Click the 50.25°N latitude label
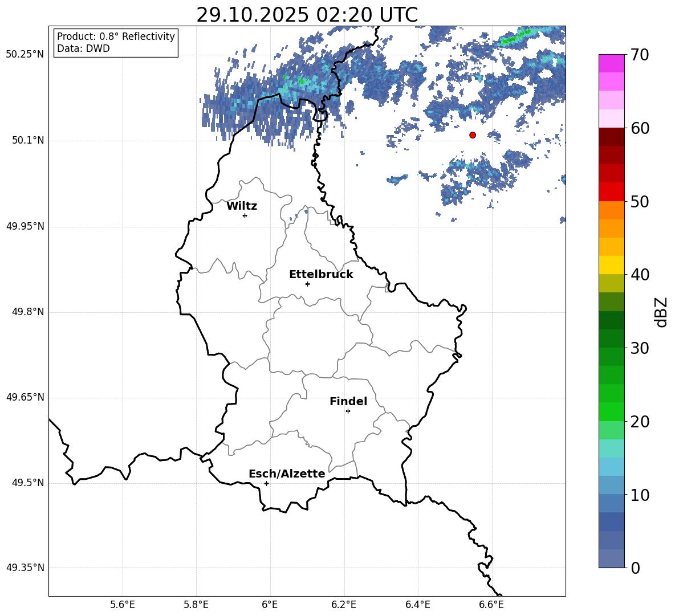This screenshot has width=675, height=616. click(25, 55)
